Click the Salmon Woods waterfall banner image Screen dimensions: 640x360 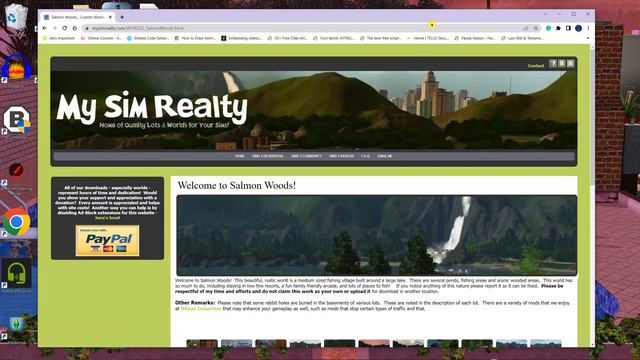[376, 236]
